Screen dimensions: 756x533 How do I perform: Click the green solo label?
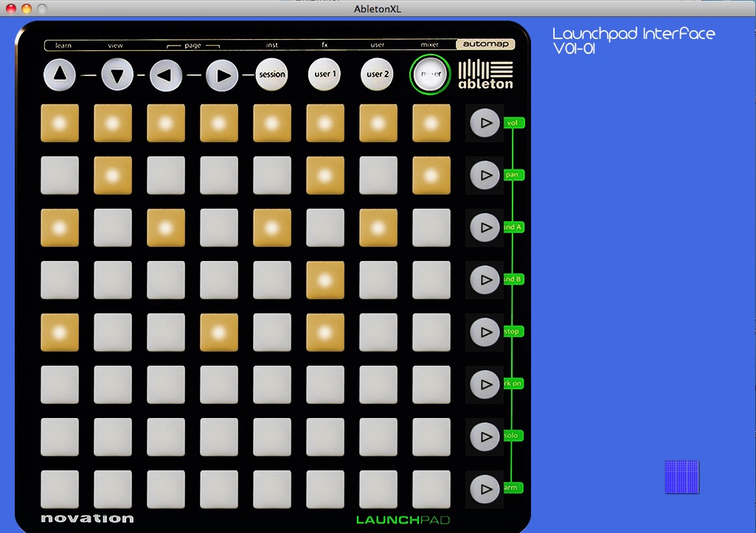[514, 436]
